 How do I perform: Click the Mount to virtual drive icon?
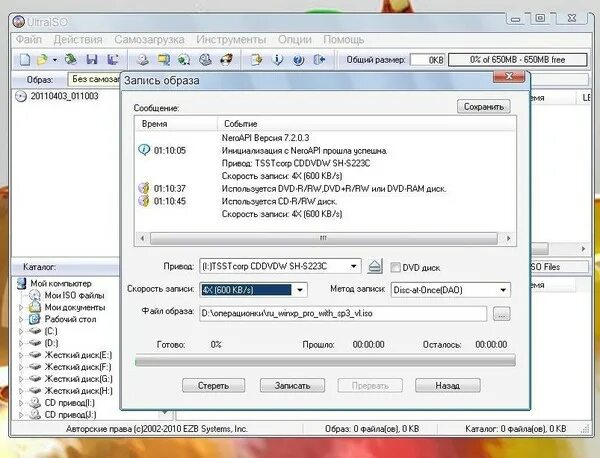(205, 60)
